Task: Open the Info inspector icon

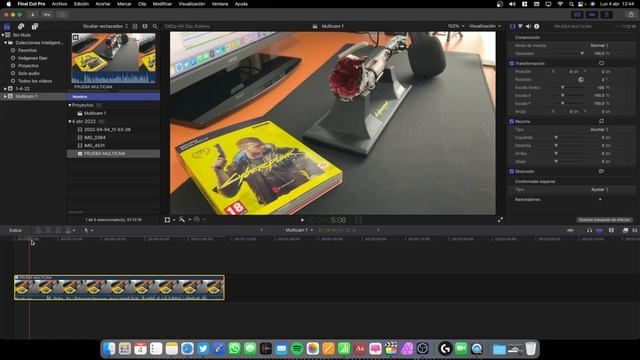Action: point(537,26)
